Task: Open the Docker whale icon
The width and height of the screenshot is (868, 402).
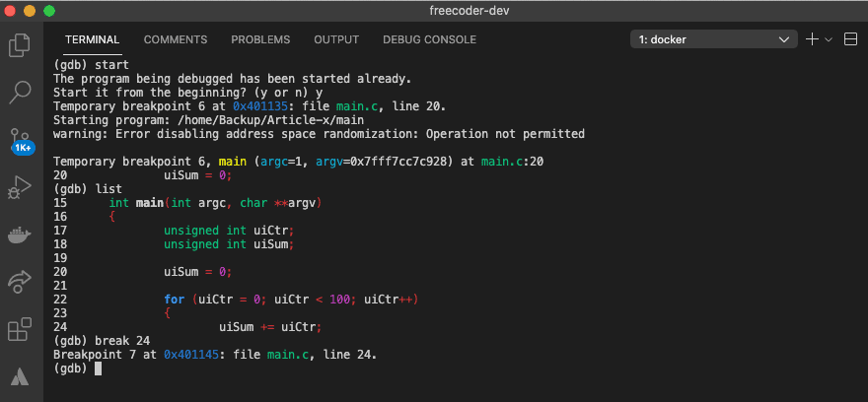Action: click(20, 235)
